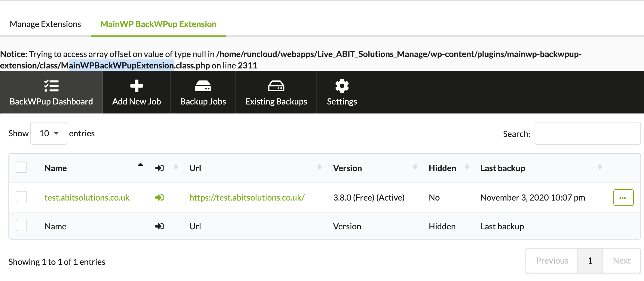Select the MainWP BackWPup Extension tab
Screen dimensions: 644x281
158,24
